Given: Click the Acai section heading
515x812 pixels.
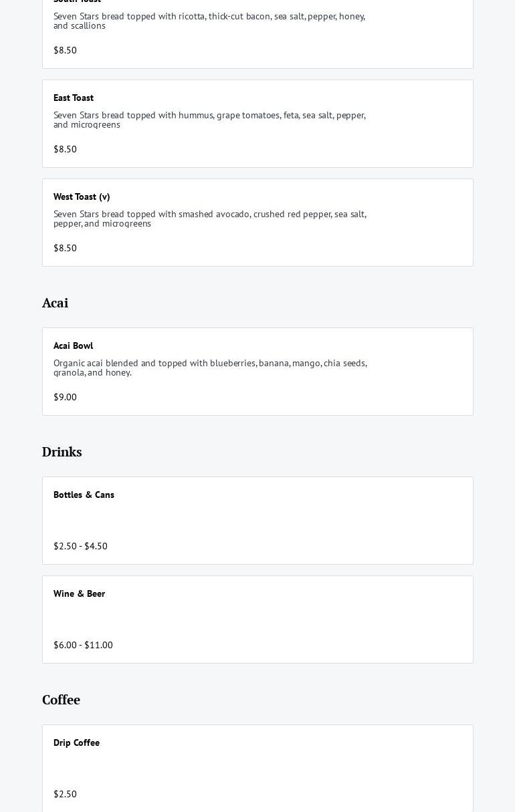Looking at the screenshot, I should [55, 303].
